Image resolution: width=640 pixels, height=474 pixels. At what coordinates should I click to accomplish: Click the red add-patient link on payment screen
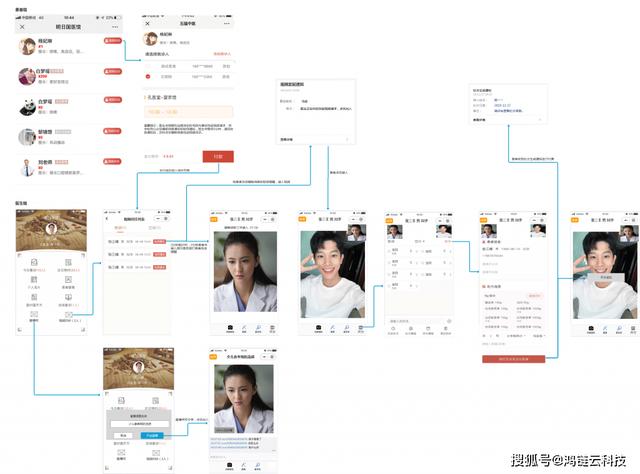[x=222, y=54]
